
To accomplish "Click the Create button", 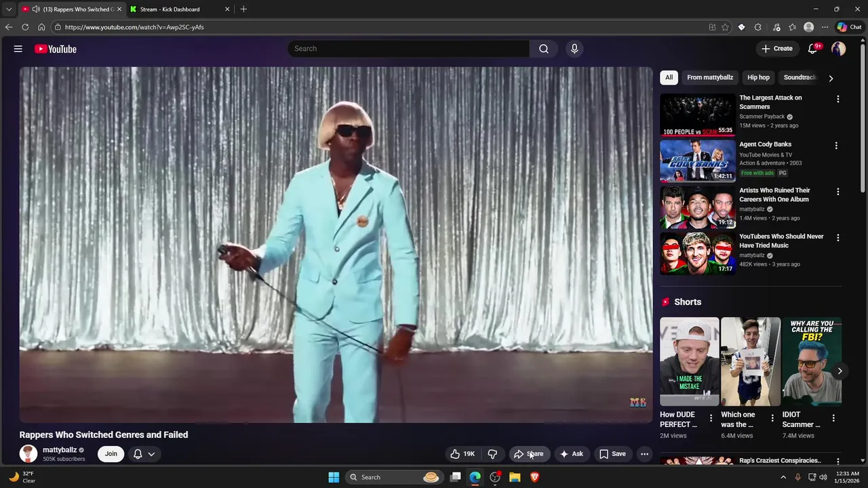I will click(x=777, y=49).
